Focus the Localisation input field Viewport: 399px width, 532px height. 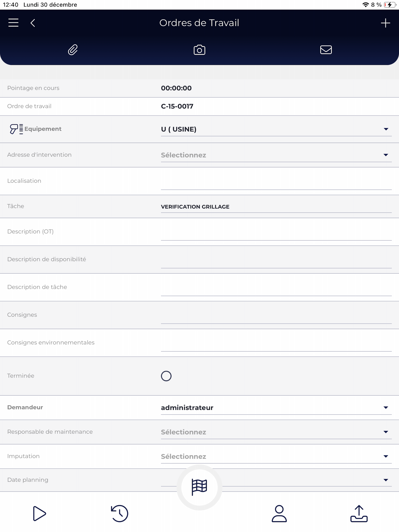click(276, 181)
